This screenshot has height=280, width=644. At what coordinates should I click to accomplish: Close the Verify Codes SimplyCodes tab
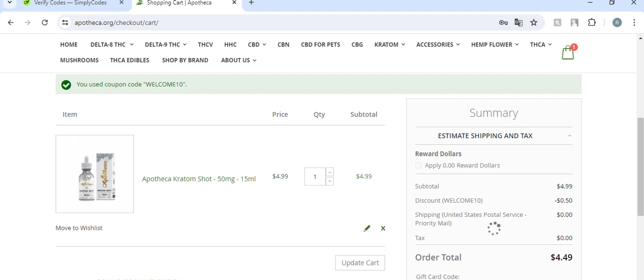coord(122,3)
